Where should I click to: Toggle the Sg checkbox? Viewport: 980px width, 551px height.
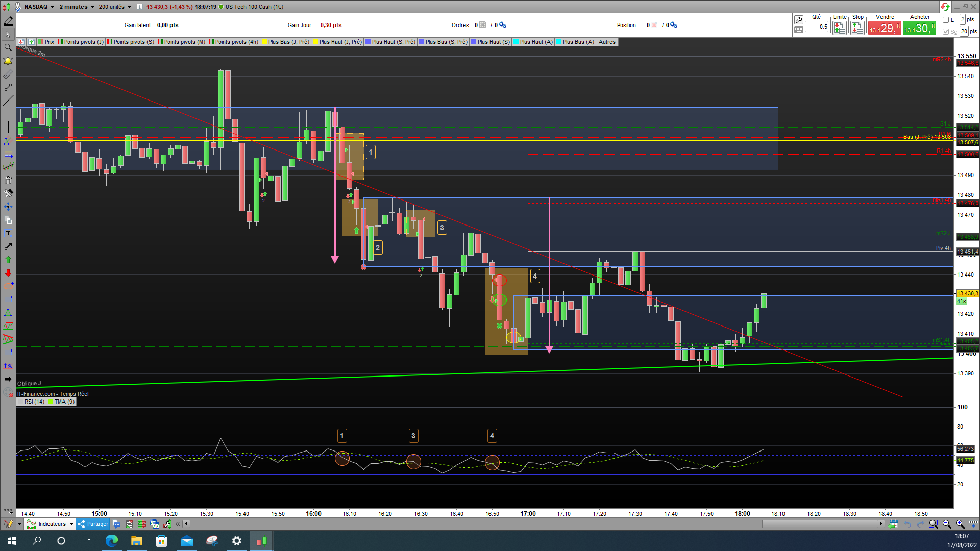tap(946, 32)
